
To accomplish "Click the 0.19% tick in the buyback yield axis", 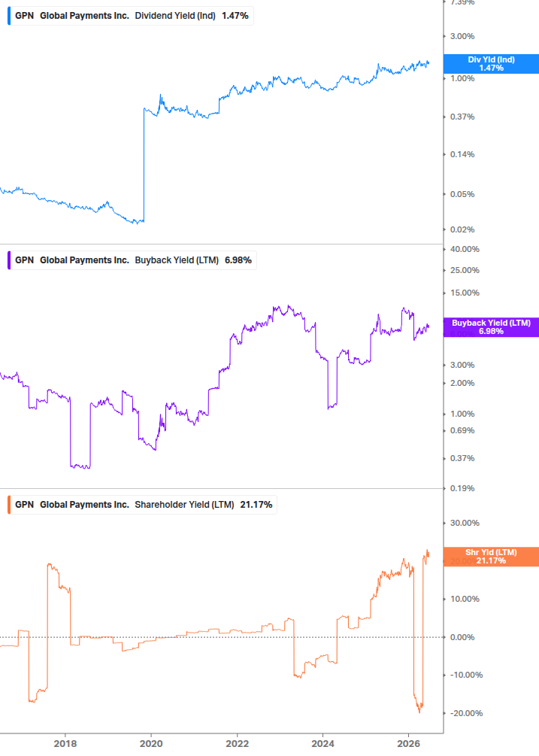I will coord(462,488).
